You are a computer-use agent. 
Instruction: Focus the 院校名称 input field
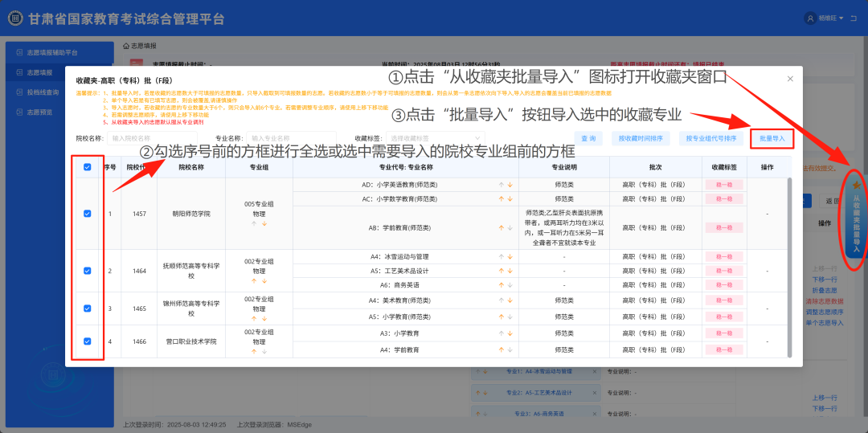[152, 138]
